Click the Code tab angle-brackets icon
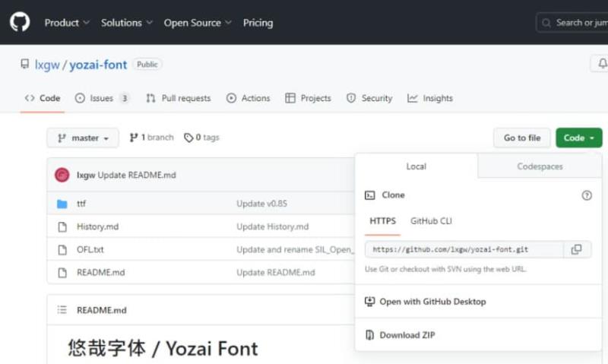The image size is (608, 364). 30,98
